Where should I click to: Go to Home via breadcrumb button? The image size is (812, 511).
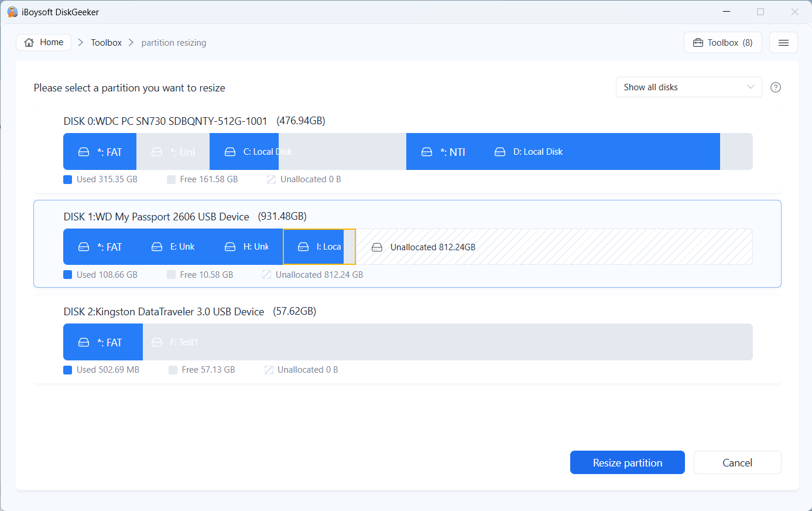pos(44,42)
